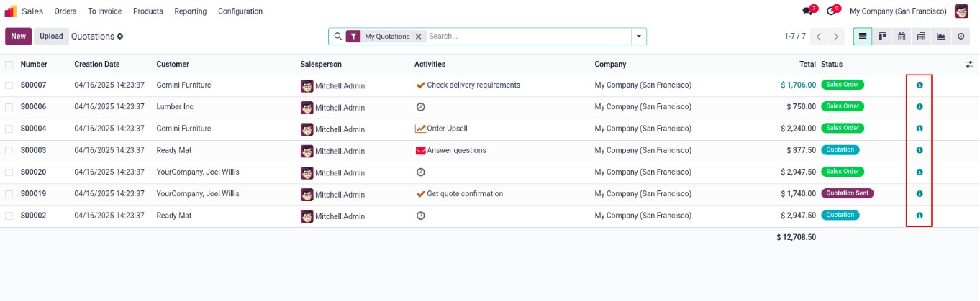Open the conversations messages icon
This screenshot has width=980, height=301.
[x=807, y=11]
